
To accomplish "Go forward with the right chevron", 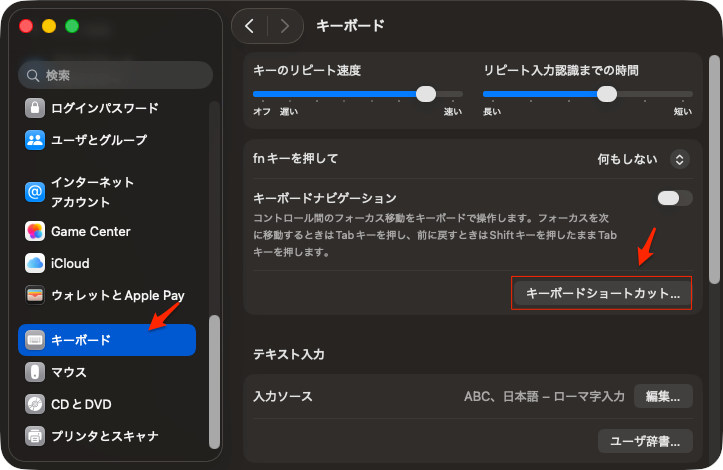I will point(285,26).
